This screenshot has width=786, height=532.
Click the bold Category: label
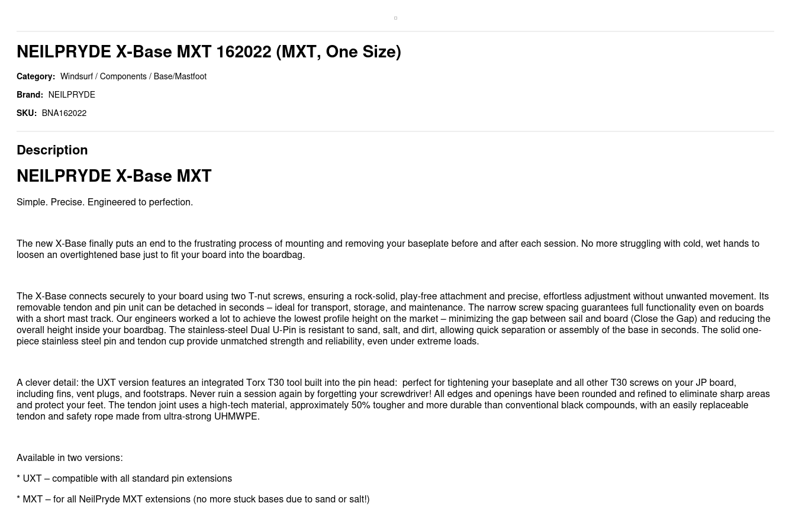[36, 76]
